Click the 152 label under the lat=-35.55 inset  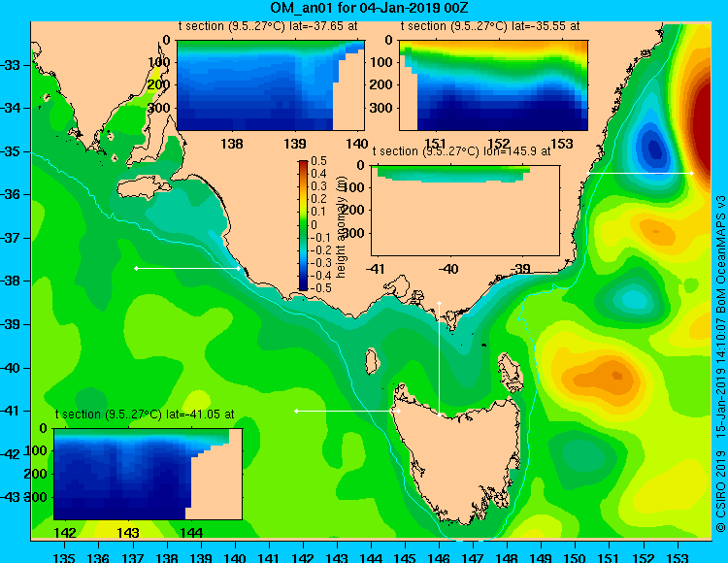tap(499, 144)
